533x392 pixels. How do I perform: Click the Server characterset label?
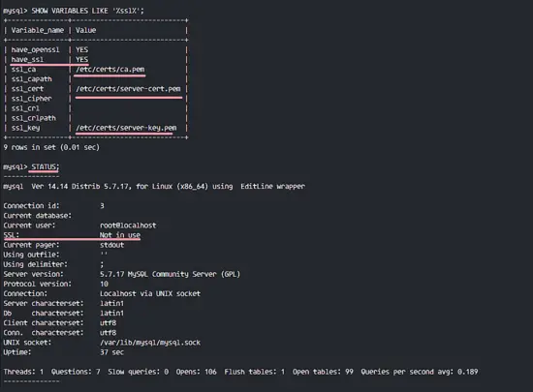(x=44, y=303)
